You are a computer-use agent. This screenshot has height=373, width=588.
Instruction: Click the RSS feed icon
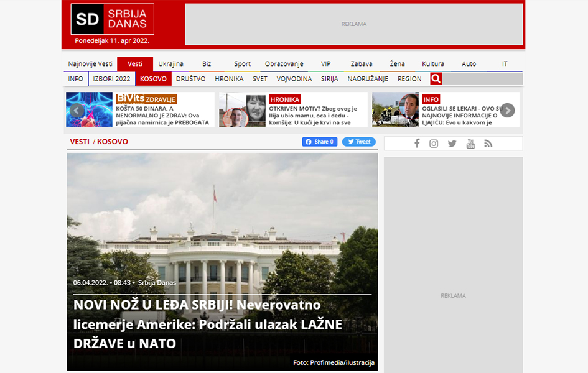pyautogui.click(x=488, y=144)
